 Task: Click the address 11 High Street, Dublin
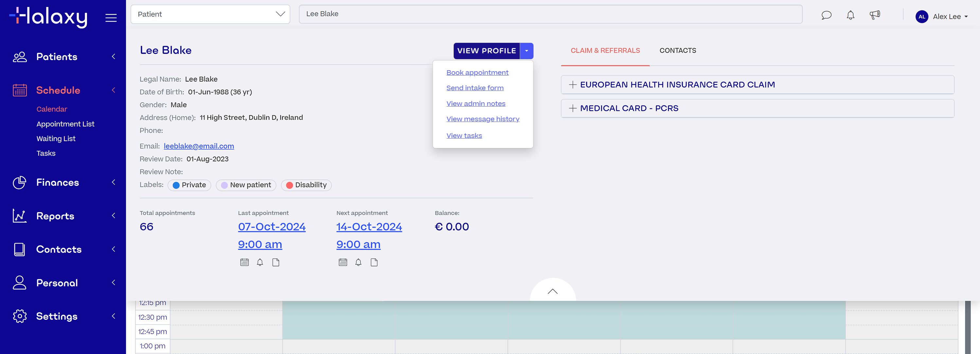coord(252,118)
